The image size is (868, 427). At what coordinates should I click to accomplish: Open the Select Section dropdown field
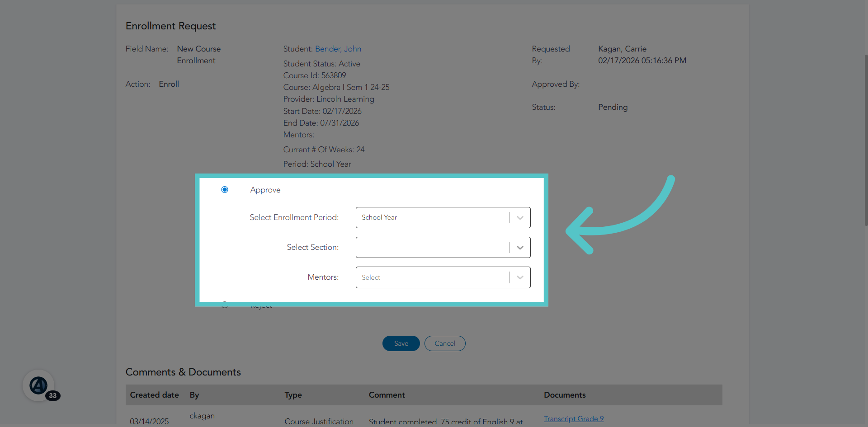coord(443,247)
